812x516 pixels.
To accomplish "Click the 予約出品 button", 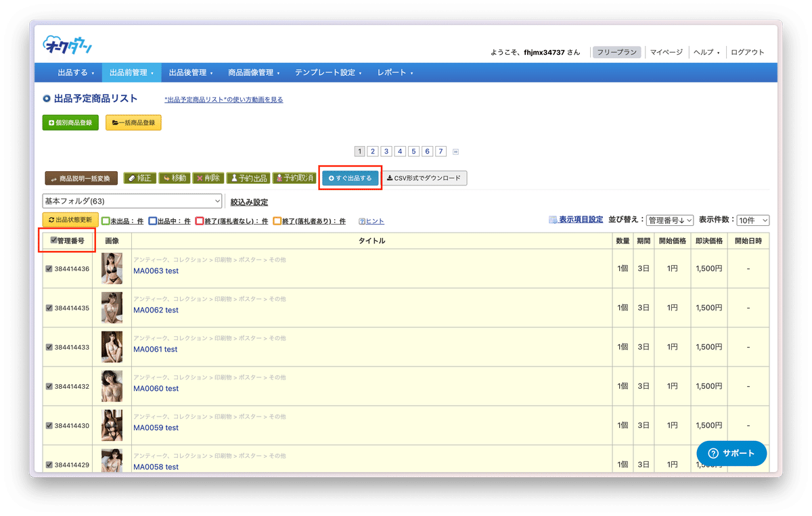I will 248,179.
